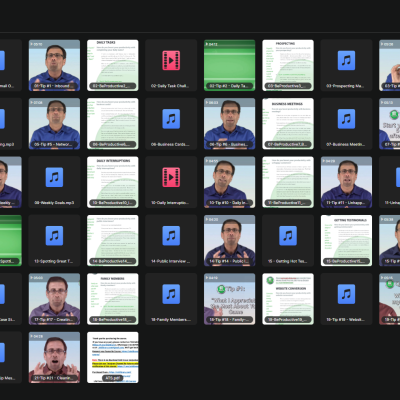Image resolution: width=400 pixels, height=400 pixels.
Task: Play the 17-Tip #17 - Creatin... video
Action: click(54, 299)
